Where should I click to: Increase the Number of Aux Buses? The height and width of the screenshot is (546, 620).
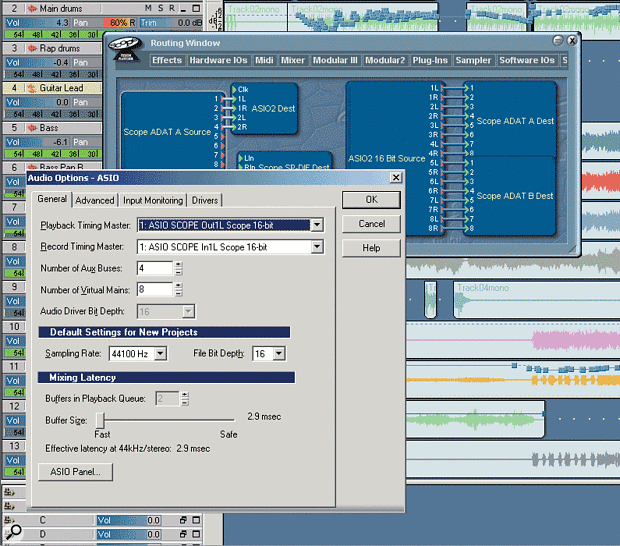(x=179, y=264)
